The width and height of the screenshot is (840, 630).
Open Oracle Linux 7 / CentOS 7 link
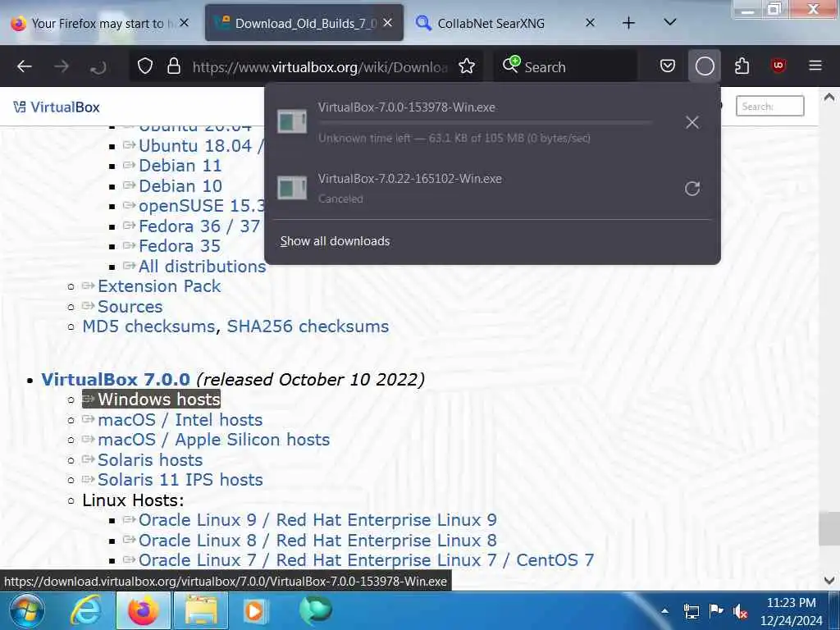click(x=367, y=559)
